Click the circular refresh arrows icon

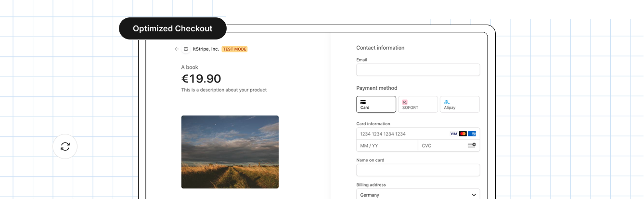65,146
